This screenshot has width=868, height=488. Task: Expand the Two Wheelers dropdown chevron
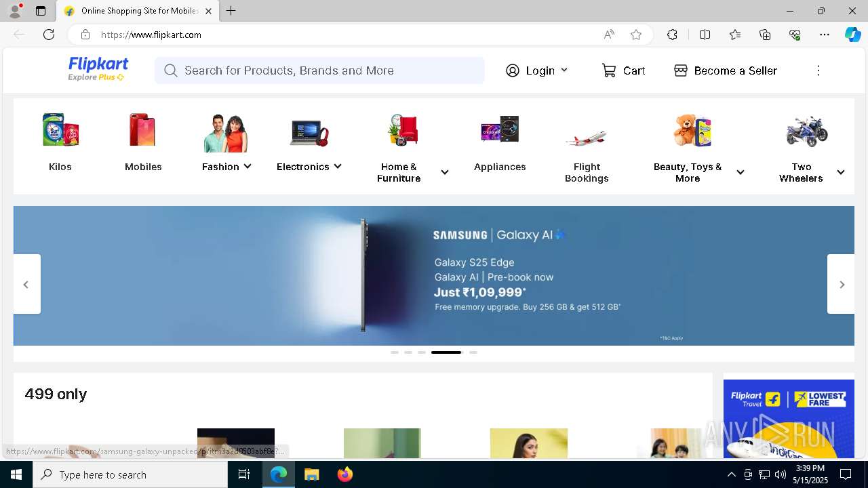tap(841, 172)
